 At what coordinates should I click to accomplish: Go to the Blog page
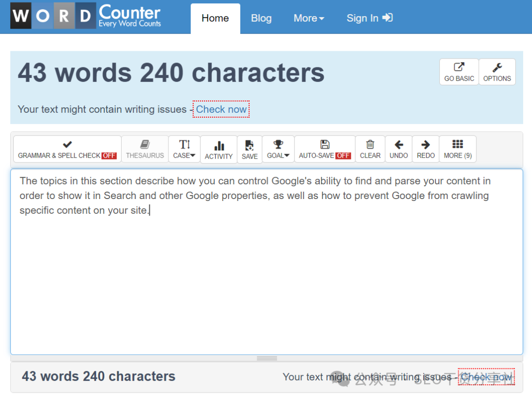click(261, 18)
